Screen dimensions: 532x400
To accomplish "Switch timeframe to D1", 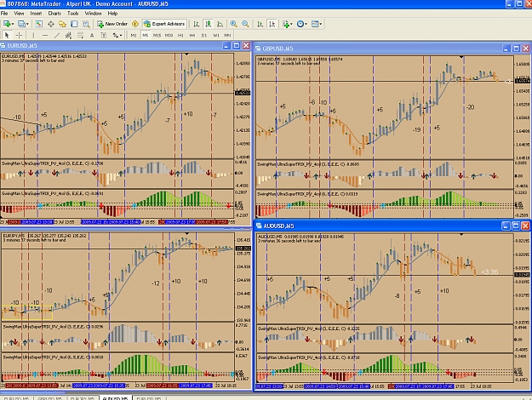I will (204, 35).
